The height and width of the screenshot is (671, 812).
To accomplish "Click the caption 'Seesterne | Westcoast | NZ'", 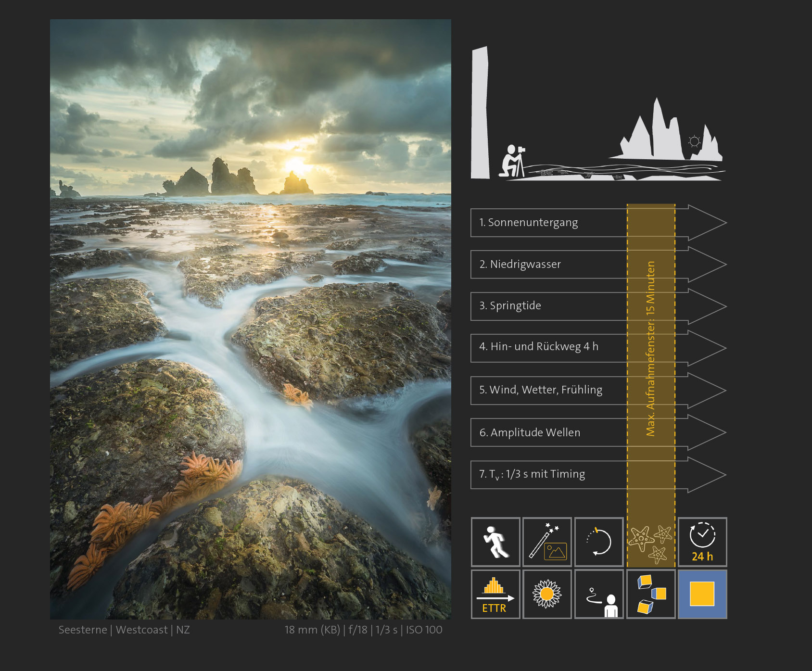I will [x=124, y=630].
